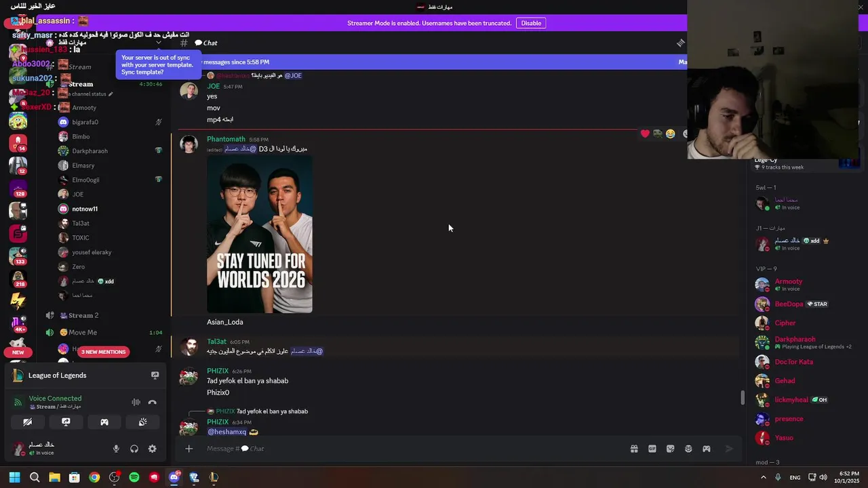The width and height of the screenshot is (868, 488).
Task: Add attachment with plus button
Action: coord(189,449)
